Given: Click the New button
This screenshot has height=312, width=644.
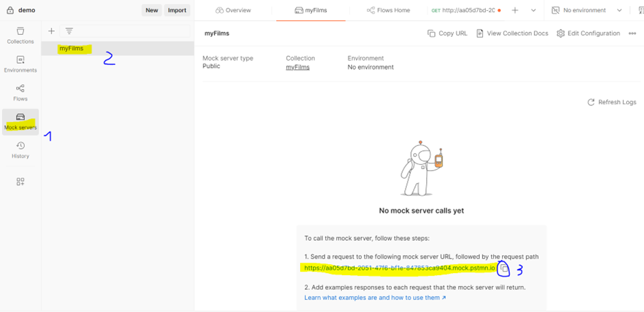Looking at the screenshot, I should [151, 10].
